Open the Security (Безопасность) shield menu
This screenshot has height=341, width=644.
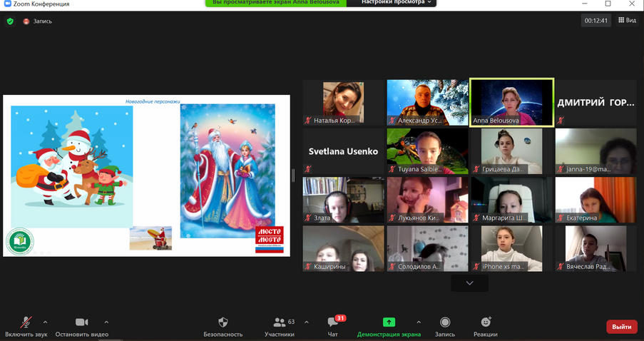(x=223, y=327)
